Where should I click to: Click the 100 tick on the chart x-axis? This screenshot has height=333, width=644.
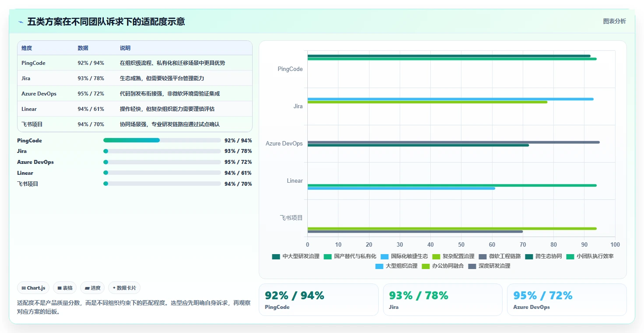click(615, 244)
